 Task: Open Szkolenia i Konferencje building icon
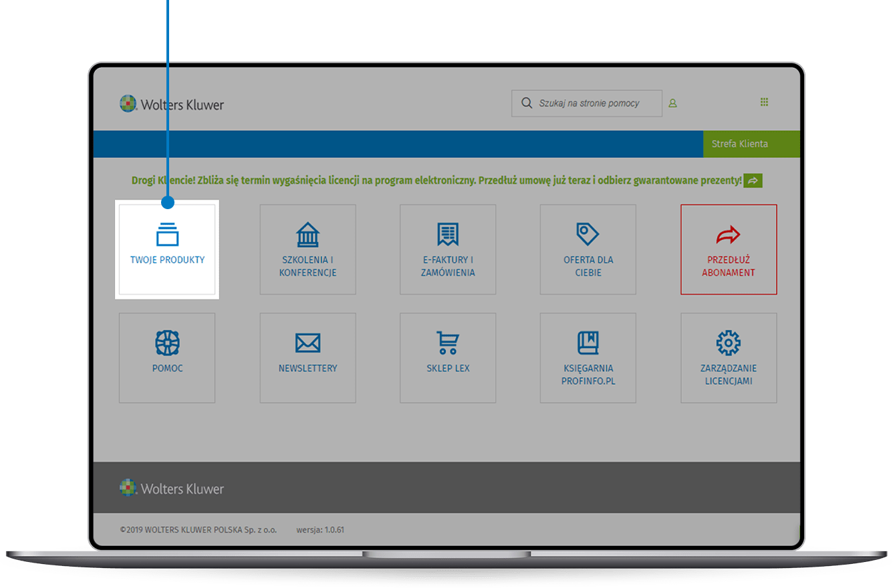pyautogui.click(x=307, y=235)
